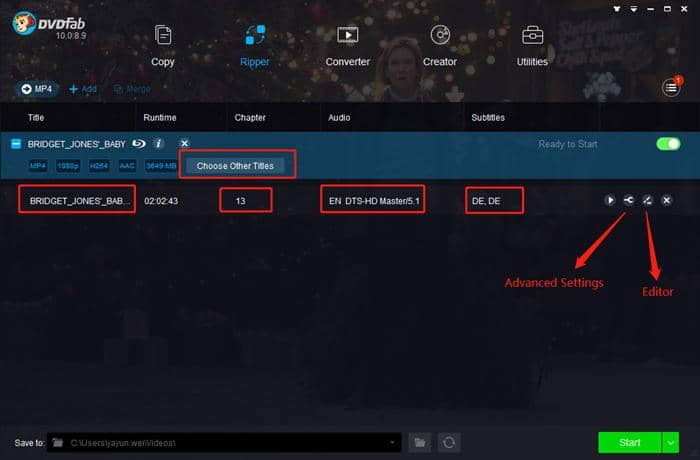Viewport: 700px width, 460px height.
Task: Click the Blu-ray disc source icon
Action: [139, 143]
